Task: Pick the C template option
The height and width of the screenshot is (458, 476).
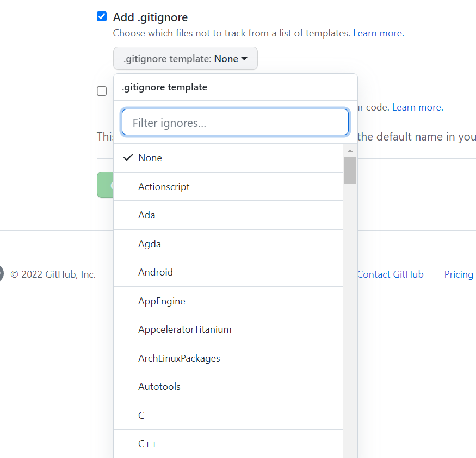Action: point(141,416)
